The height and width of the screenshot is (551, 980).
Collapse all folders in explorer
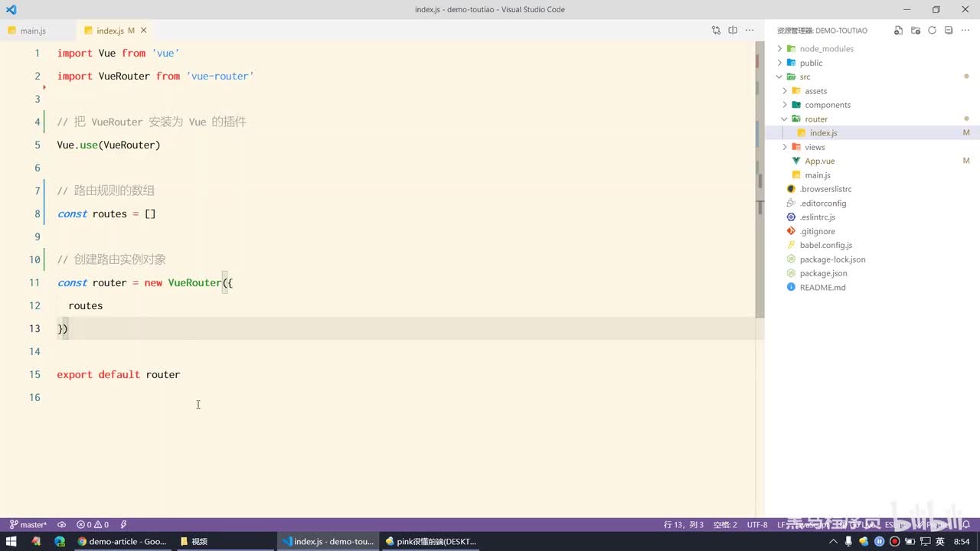pyautogui.click(x=949, y=31)
